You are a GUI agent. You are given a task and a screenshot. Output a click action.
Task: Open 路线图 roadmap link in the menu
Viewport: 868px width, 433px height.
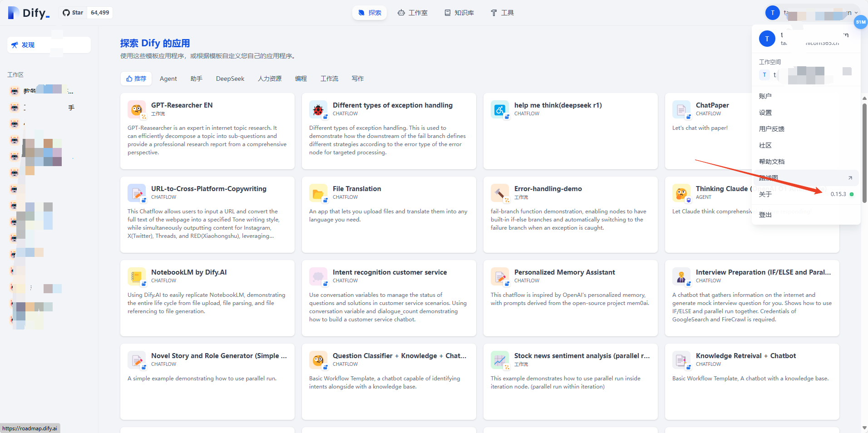coord(806,178)
